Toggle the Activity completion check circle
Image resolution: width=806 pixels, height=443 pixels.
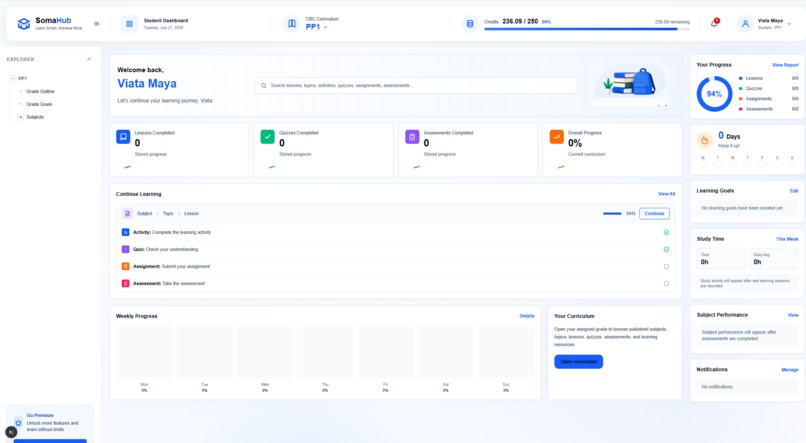(x=666, y=232)
